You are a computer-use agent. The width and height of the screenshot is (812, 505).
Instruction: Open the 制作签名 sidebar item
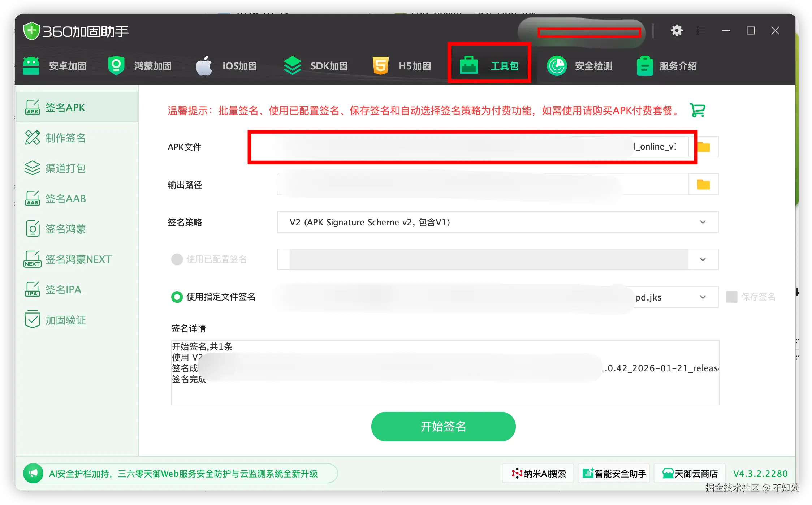point(65,138)
